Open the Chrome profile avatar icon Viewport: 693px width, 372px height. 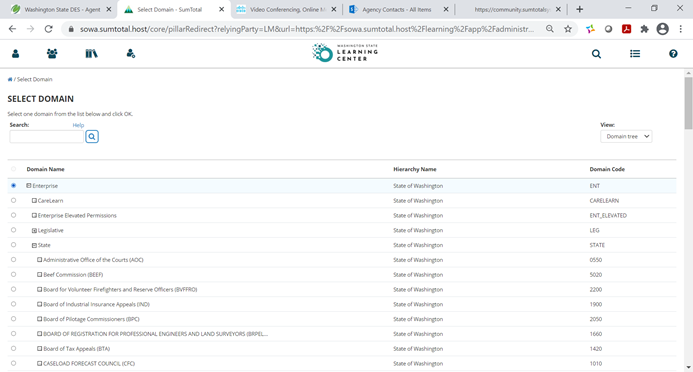click(663, 29)
